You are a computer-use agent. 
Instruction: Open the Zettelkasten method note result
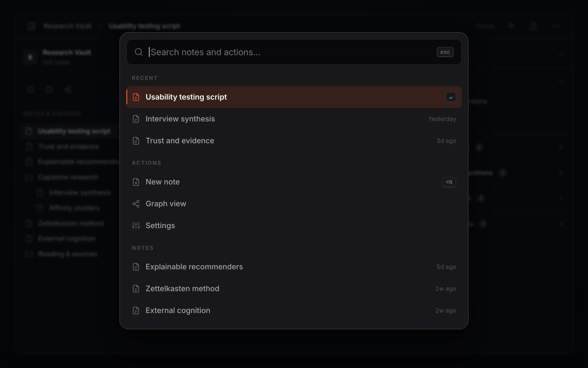[294, 289]
